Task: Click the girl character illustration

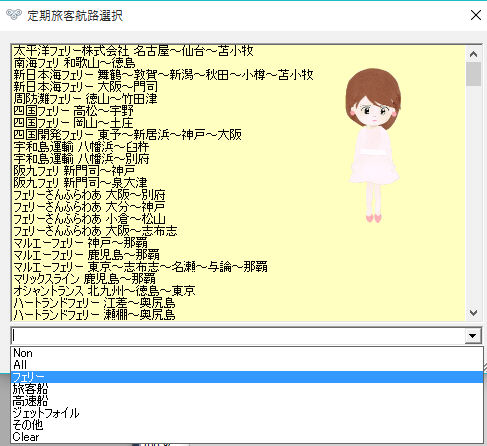Action: 373,145
